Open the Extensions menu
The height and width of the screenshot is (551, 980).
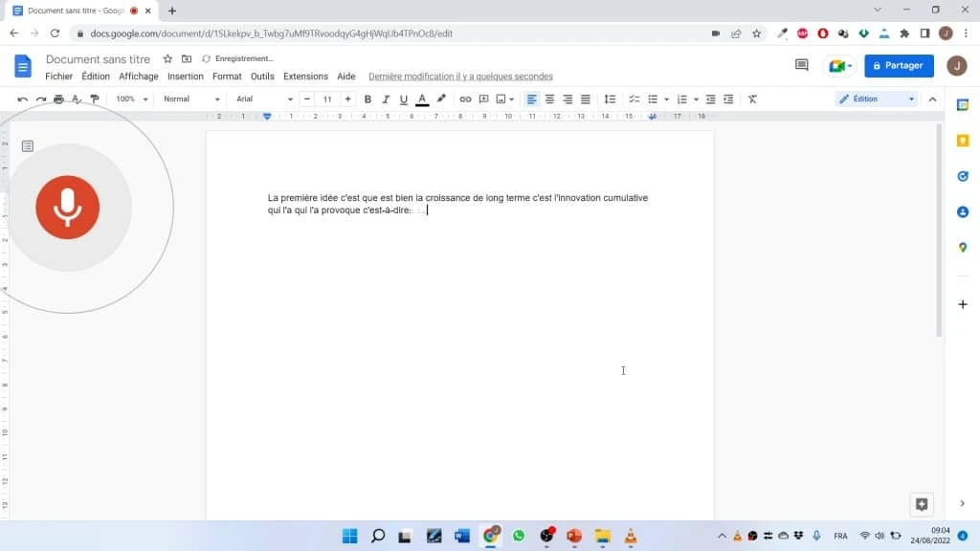[305, 77]
